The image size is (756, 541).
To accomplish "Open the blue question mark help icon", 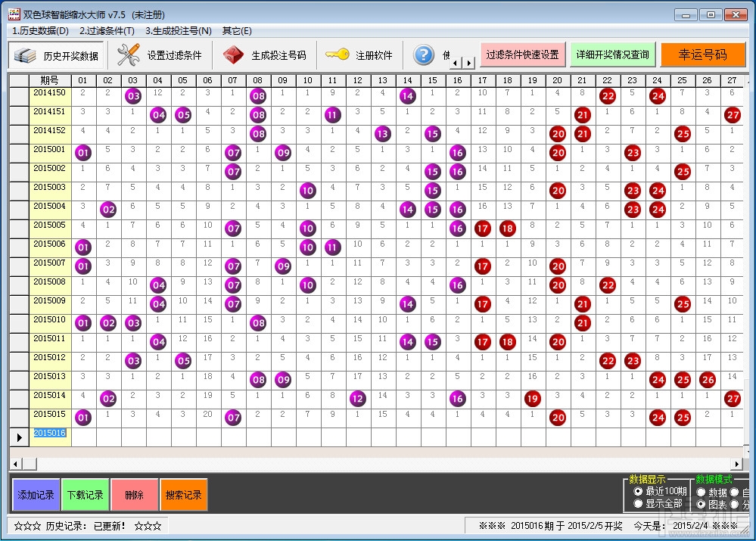I will tap(424, 55).
